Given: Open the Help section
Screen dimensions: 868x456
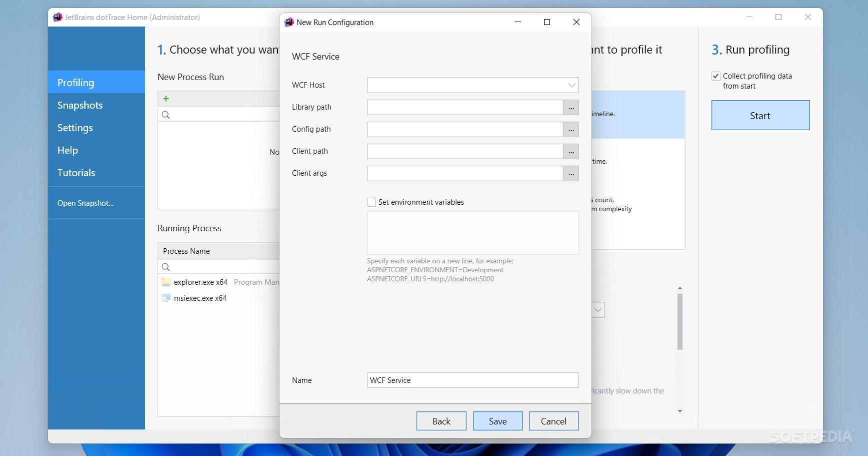Looking at the screenshot, I should tap(96, 150).
